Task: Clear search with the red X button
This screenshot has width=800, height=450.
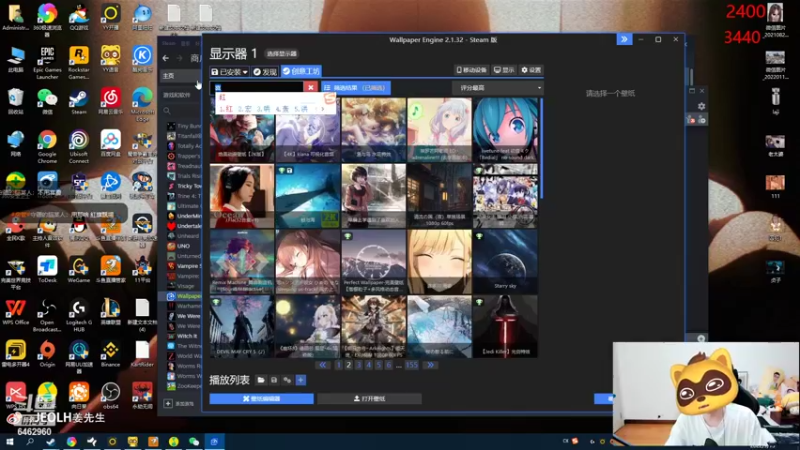Action: click(311, 88)
